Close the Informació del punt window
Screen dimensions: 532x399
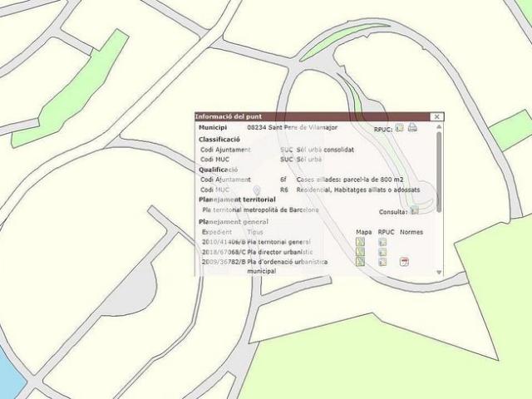coord(436,116)
